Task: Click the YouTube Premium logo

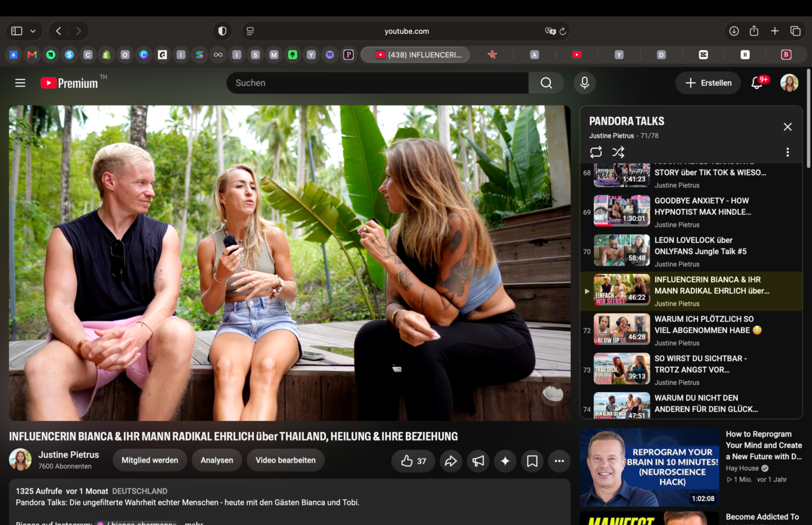Action: tap(69, 83)
